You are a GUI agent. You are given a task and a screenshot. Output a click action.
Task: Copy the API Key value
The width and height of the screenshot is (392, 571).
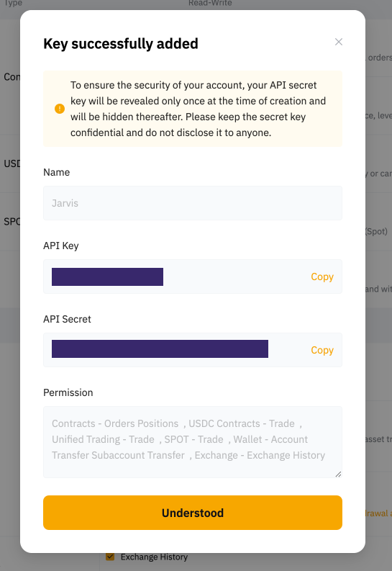322,276
